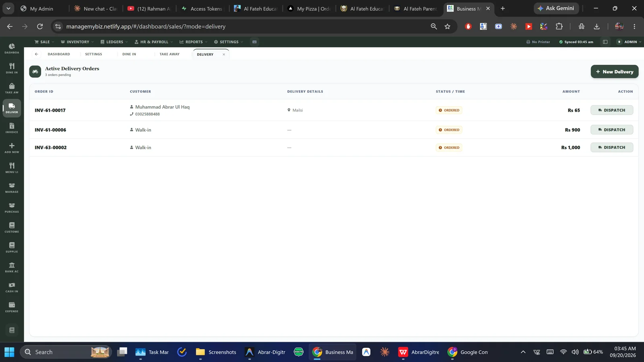Dispatch order INV-61-00006

click(612, 130)
